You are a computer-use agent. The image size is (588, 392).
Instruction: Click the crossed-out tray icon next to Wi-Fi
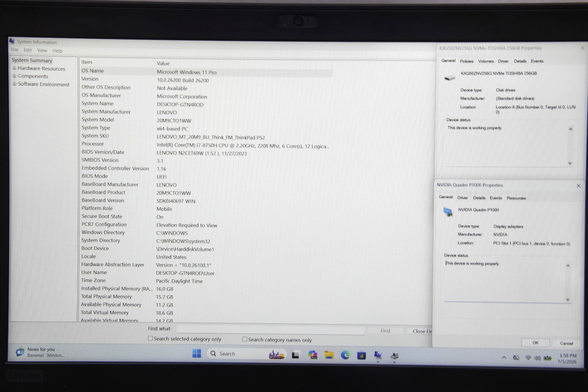(x=516, y=357)
